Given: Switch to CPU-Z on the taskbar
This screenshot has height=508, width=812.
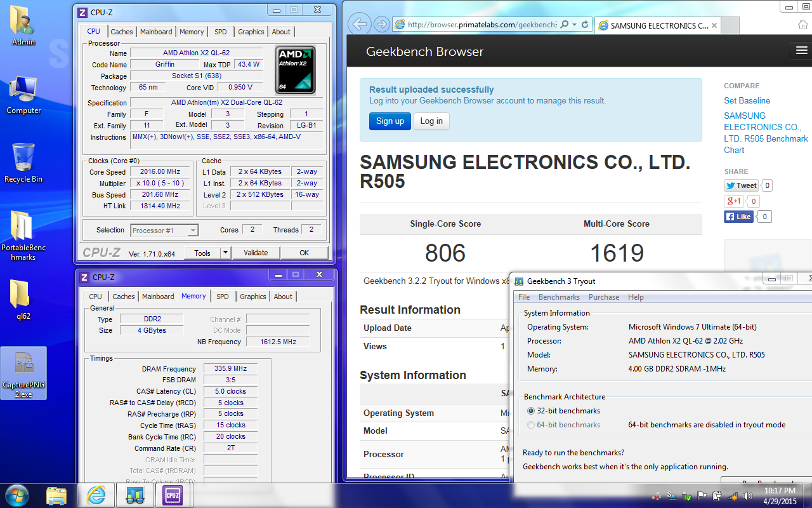Looking at the screenshot, I should [x=173, y=495].
